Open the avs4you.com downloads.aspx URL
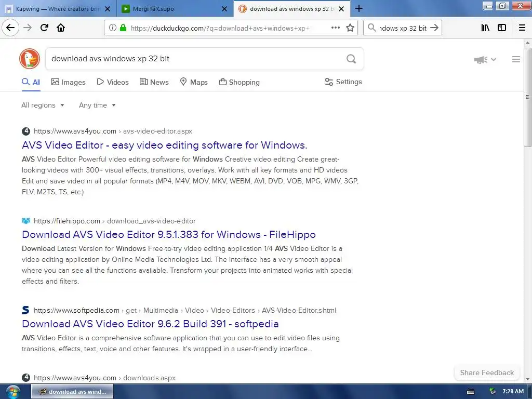The width and height of the screenshot is (532, 399). (x=104, y=378)
